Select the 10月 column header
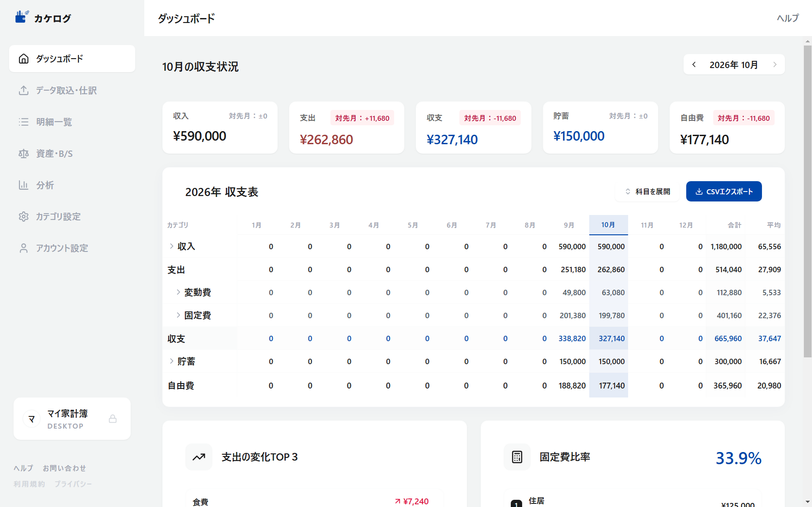The height and width of the screenshot is (507, 812). pos(608,225)
